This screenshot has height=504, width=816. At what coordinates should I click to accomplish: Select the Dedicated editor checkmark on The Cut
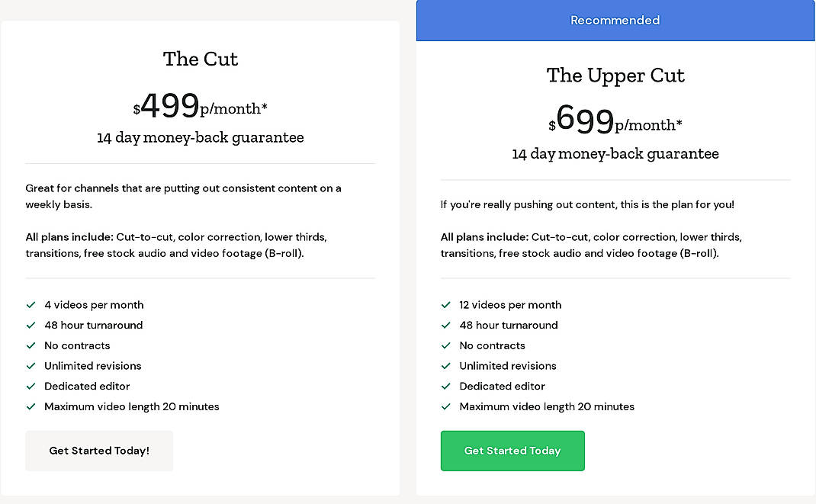(x=31, y=387)
